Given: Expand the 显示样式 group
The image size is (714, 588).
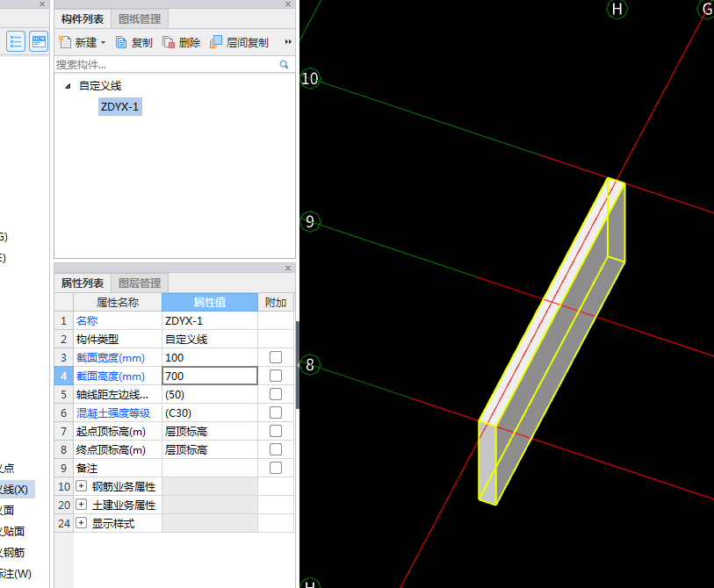Looking at the screenshot, I should 81,523.
